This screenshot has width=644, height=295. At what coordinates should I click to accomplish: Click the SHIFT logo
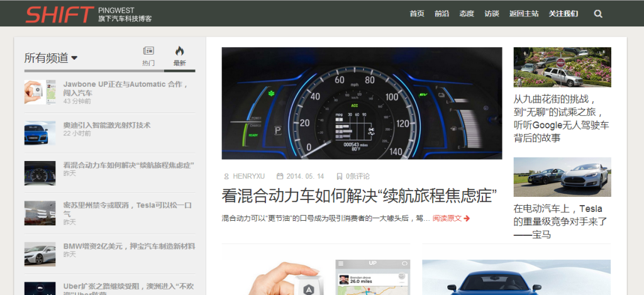60,14
